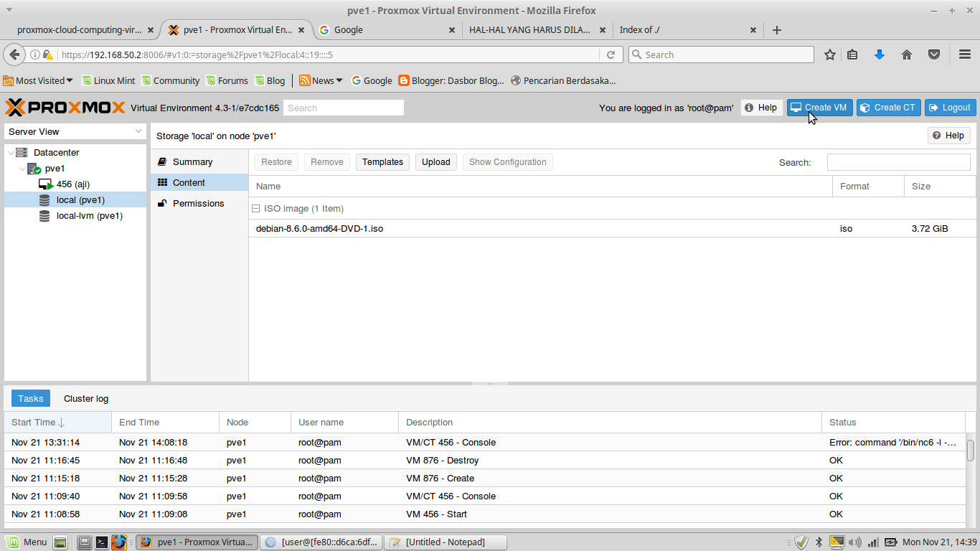Switch to the Cluster log tab

[x=86, y=398]
